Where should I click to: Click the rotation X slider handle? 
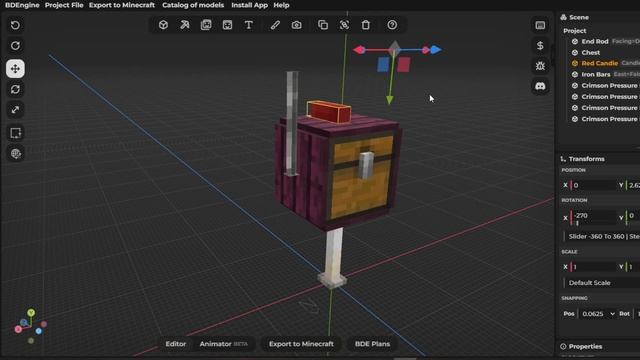(x=577, y=223)
